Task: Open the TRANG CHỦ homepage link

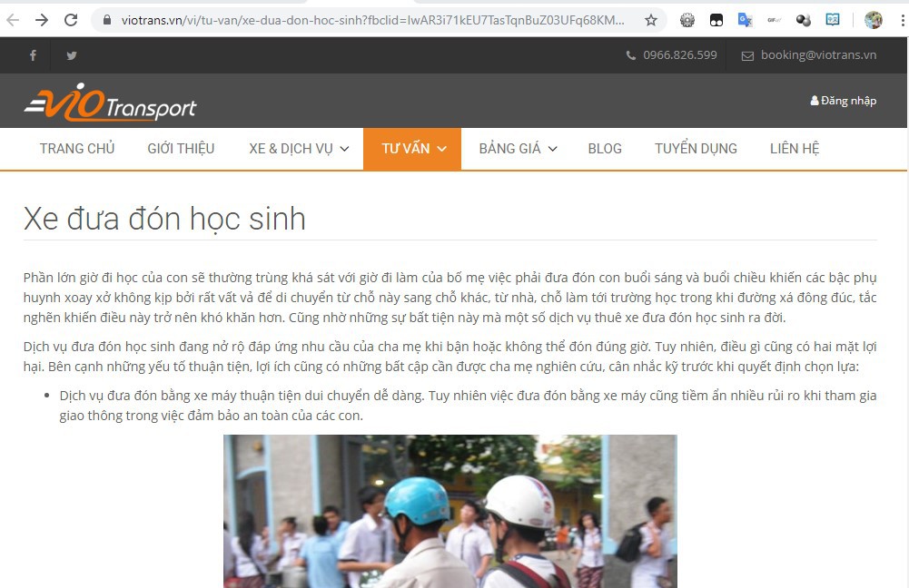Action: [x=76, y=148]
